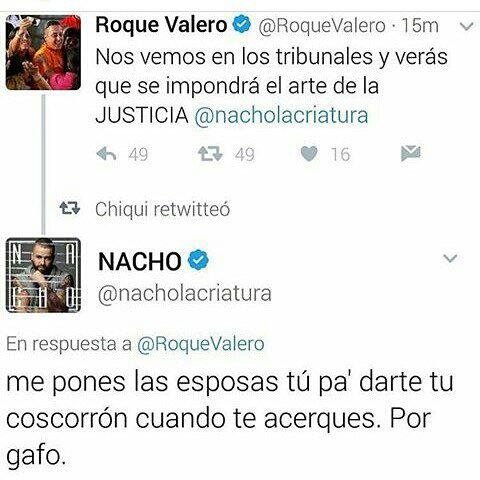The height and width of the screenshot is (480, 480).
Task: Open Roque Valero's profile picture
Action: (43, 53)
